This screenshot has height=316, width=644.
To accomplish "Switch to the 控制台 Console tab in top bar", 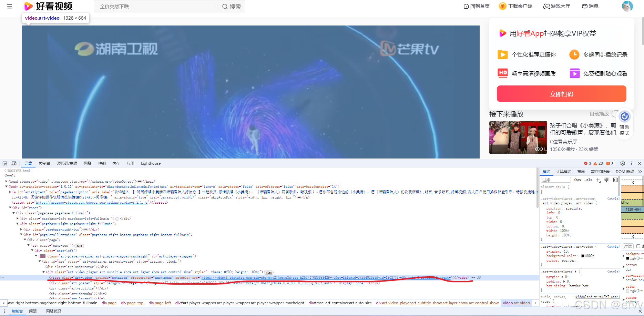I will [x=44, y=163].
